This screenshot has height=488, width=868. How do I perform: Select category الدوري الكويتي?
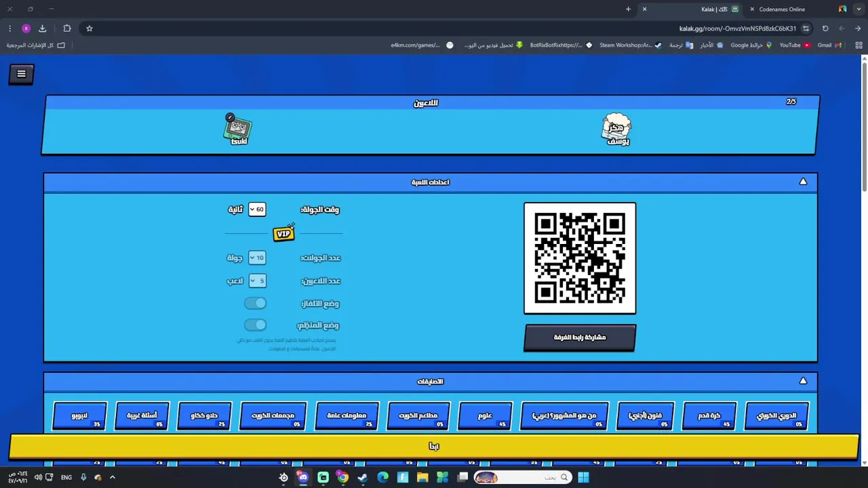[776, 416]
